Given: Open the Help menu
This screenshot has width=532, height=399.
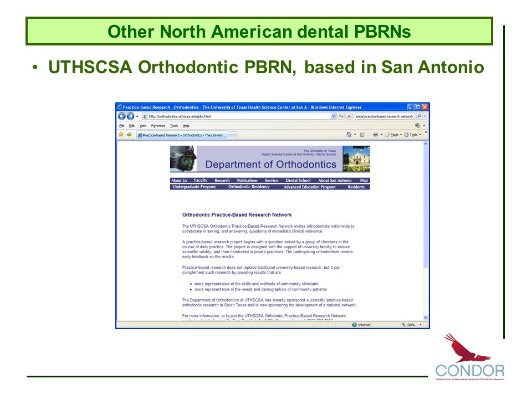Looking at the screenshot, I should tap(186, 126).
